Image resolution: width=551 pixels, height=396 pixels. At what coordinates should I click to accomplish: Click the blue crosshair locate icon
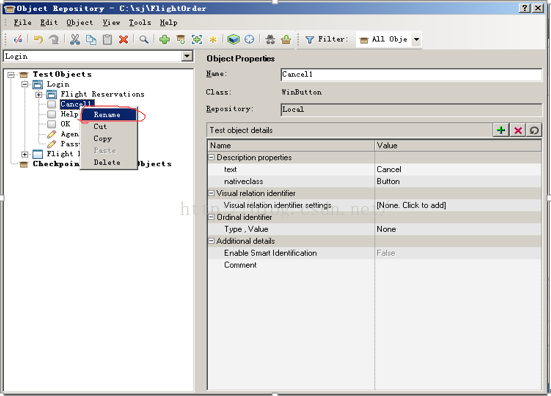249,39
